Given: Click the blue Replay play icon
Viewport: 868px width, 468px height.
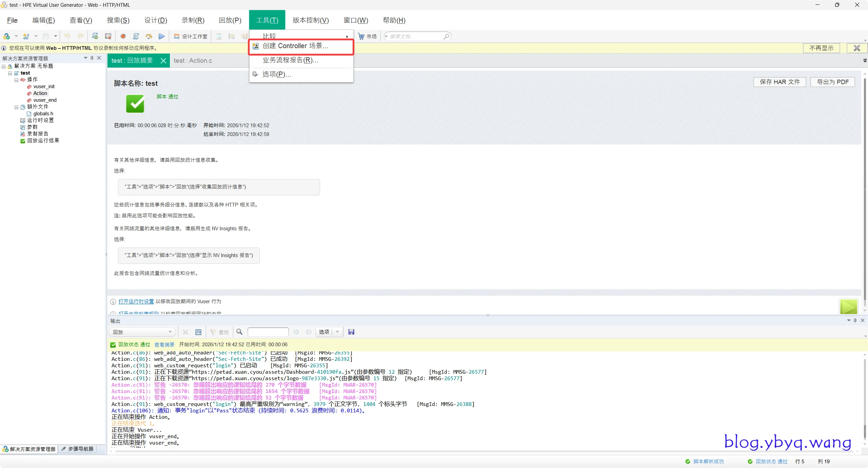Looking at the screenshot, I should tap(162, 36).
